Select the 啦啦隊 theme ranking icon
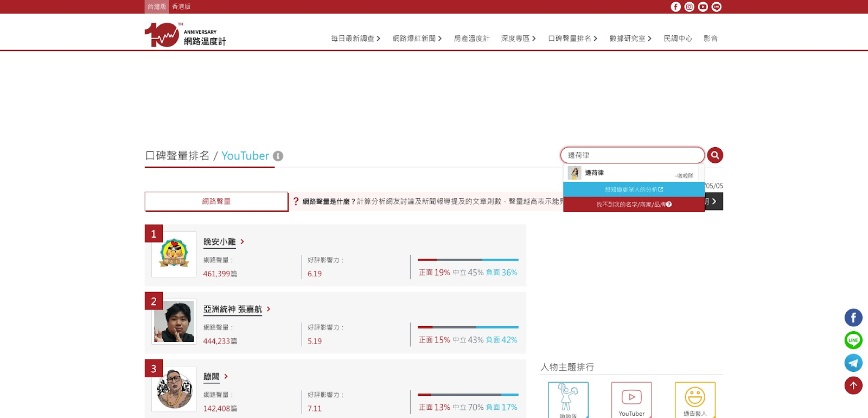 [x=568, y=400]
